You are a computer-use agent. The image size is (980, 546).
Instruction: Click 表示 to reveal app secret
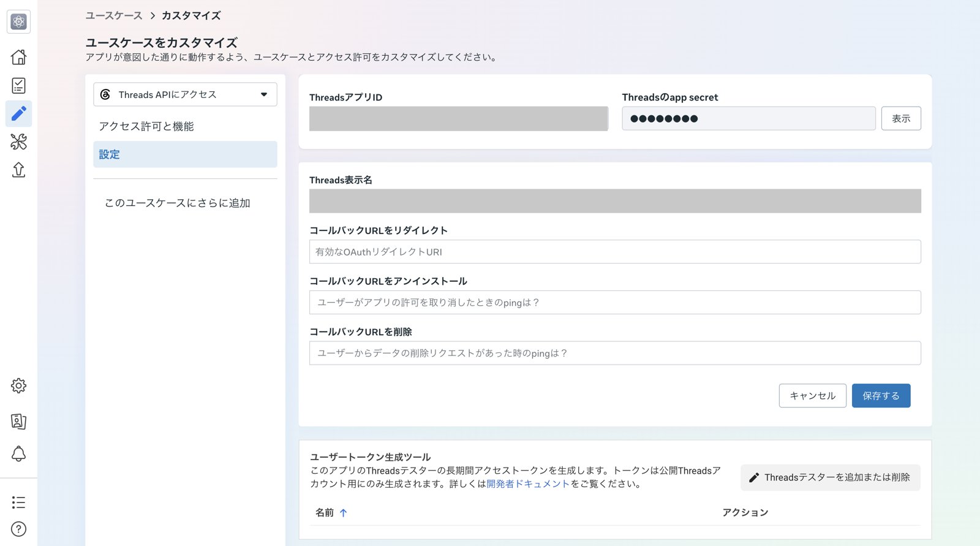[901, 118]
